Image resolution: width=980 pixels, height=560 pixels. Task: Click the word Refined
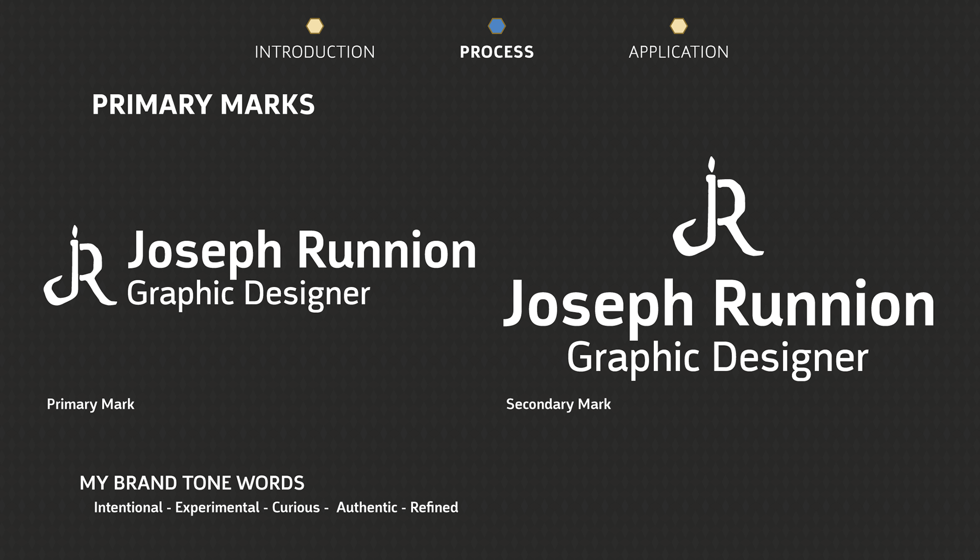tap(434, 507)
